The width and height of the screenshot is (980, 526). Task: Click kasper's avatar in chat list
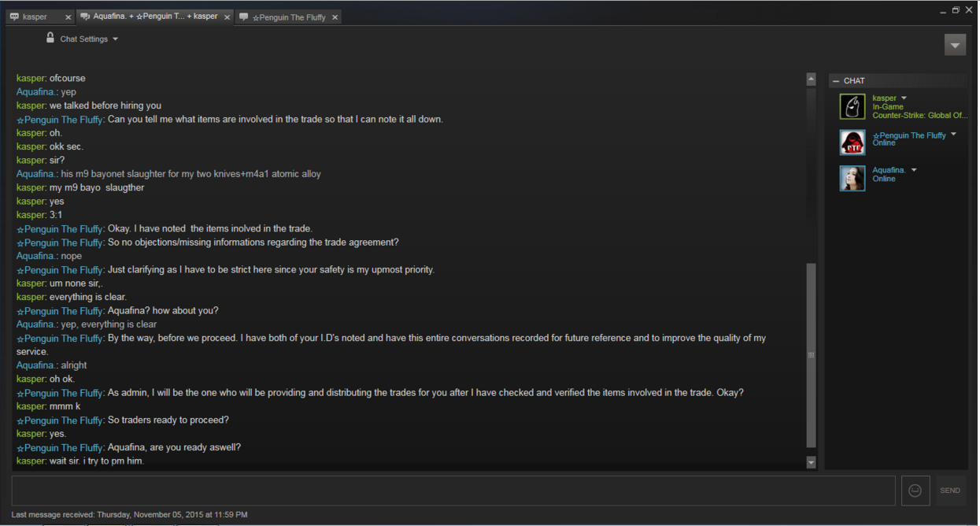coord(852,106)
